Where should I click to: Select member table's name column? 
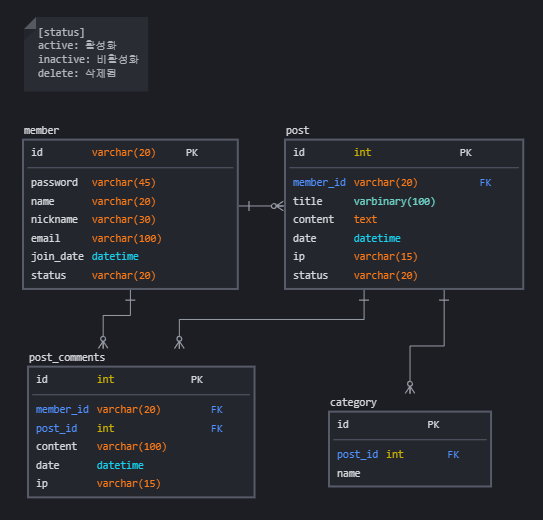[43, 201]
